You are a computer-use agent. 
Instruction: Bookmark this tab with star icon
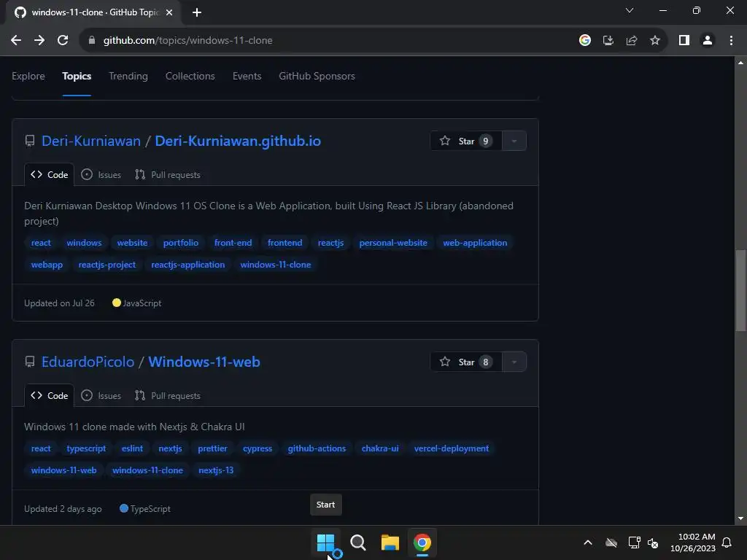click(655, 41)
